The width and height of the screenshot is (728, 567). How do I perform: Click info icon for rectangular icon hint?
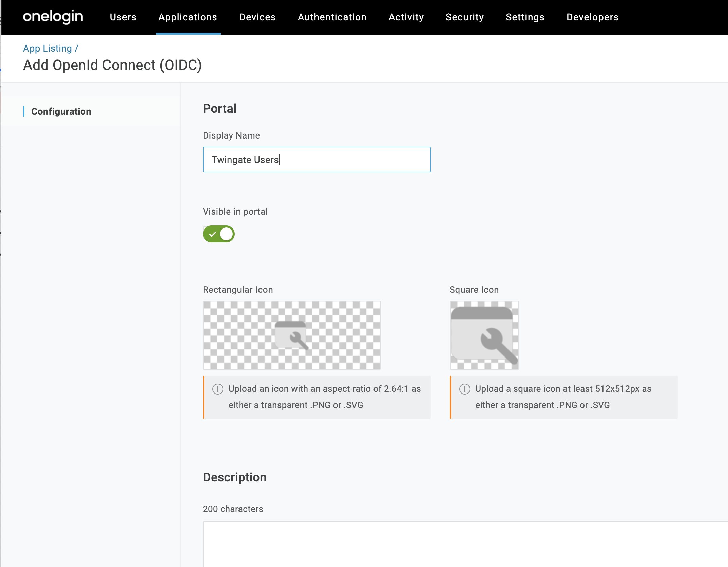tap(218, 389)
